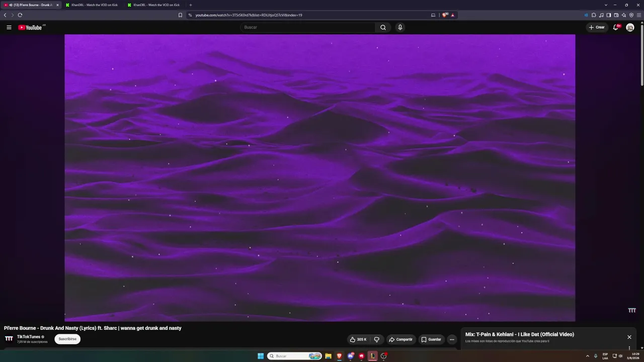Open the taskbar clock showing 10:29
The image size is (644, 362).
point(633,356)
